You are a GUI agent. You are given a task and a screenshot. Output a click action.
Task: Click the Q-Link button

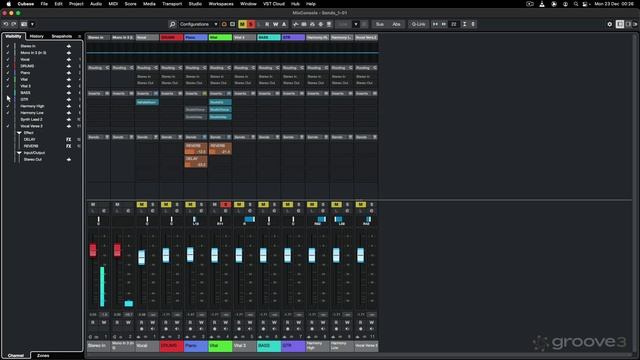[418, 24]
